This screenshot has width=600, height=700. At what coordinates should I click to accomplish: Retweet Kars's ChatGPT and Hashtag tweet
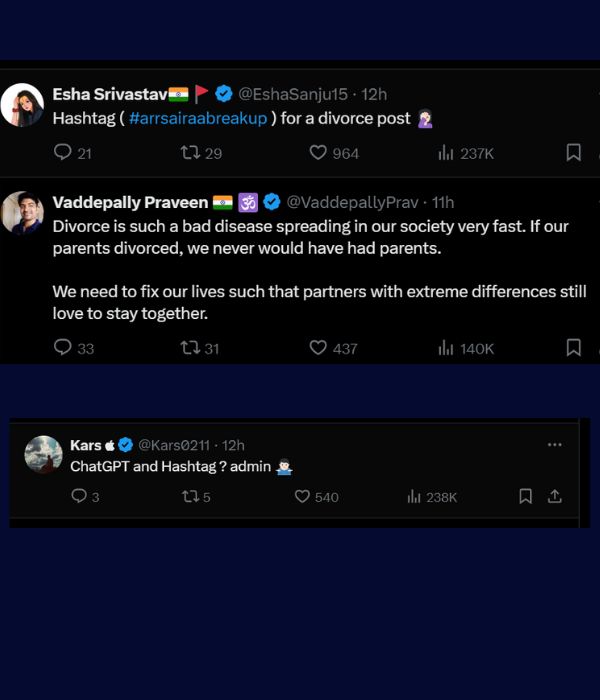tap(188, 496)
